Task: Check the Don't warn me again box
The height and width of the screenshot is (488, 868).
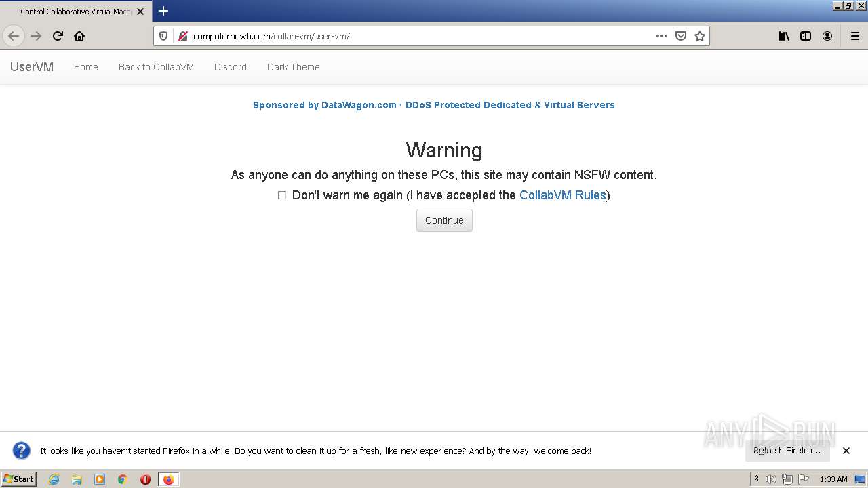Action: (282, 195)
